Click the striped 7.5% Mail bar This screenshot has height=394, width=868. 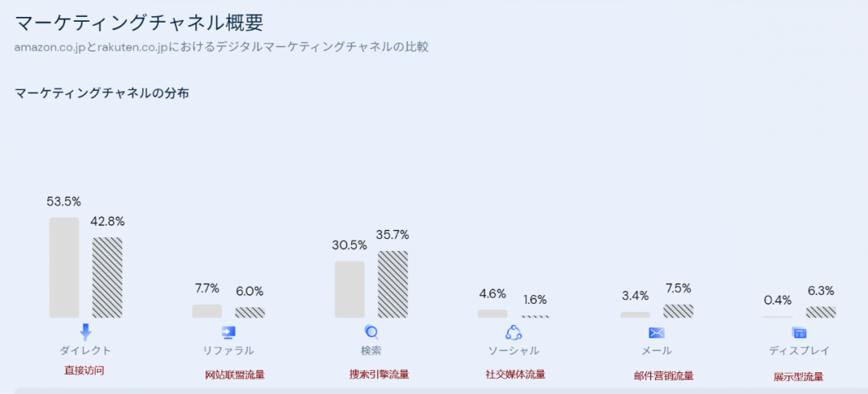pyautogui.click(x=678, y=311)
